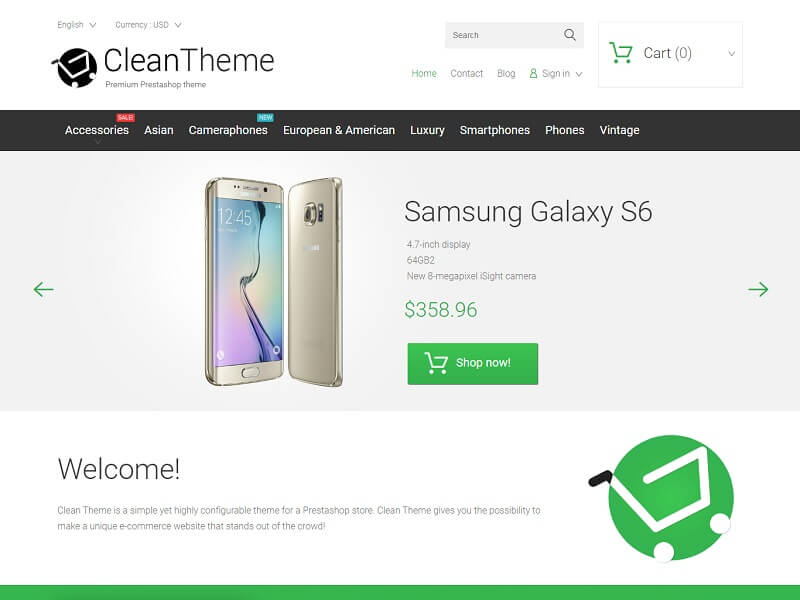Screen dimensions: 800x600
Task: Open the Blog link
Action: (x=506, y=73)
